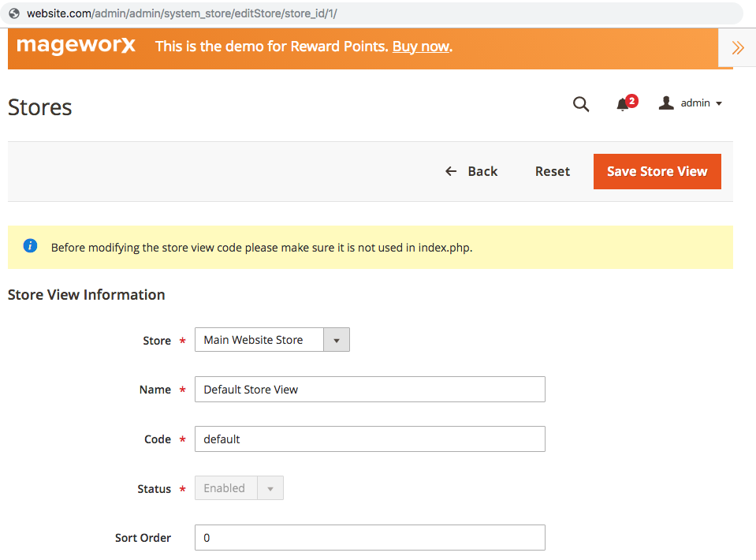
Task: Click the Sort Order label
Action: 143,538
